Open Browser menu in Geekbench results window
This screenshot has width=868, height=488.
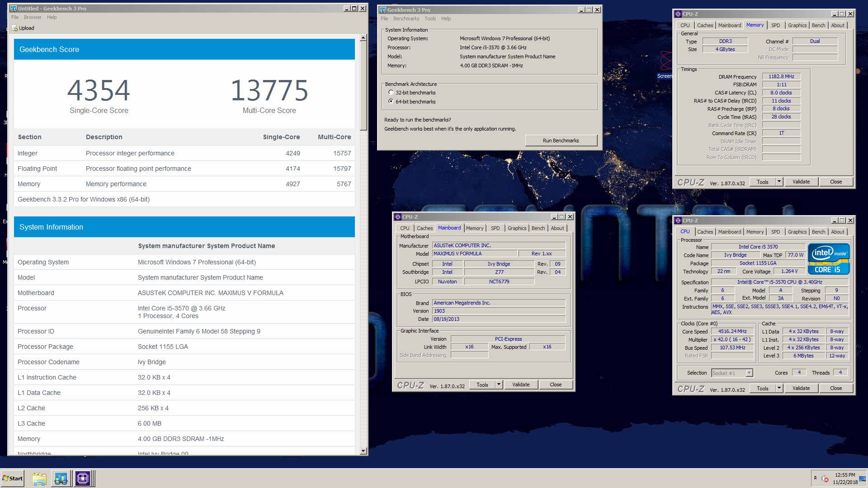point(33,18)
